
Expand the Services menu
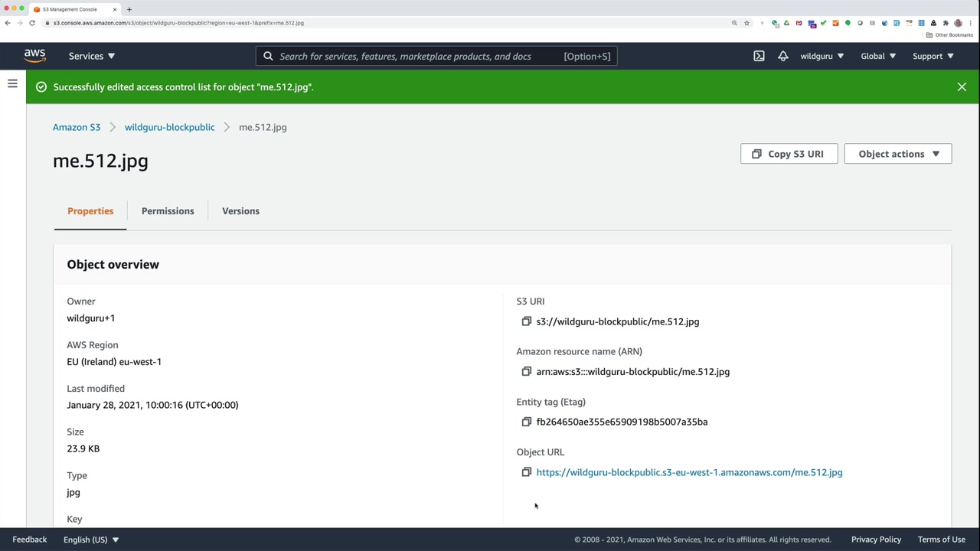tap(92, 56)
